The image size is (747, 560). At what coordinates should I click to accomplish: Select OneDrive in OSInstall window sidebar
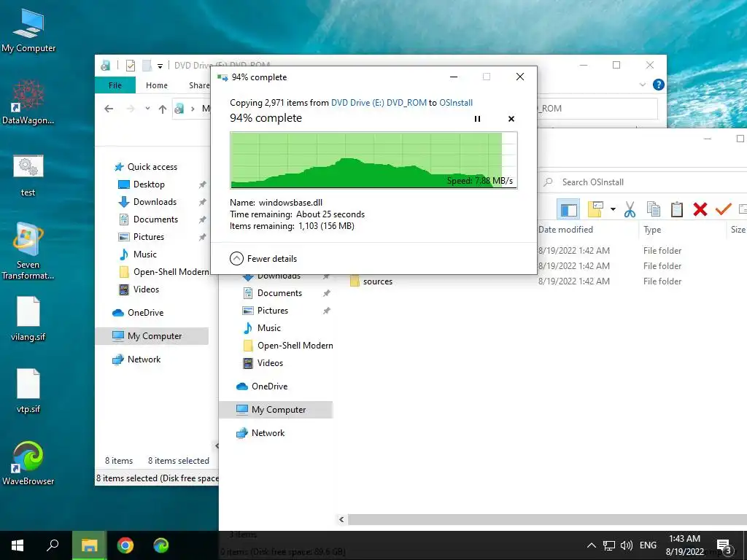coord(262,386)
